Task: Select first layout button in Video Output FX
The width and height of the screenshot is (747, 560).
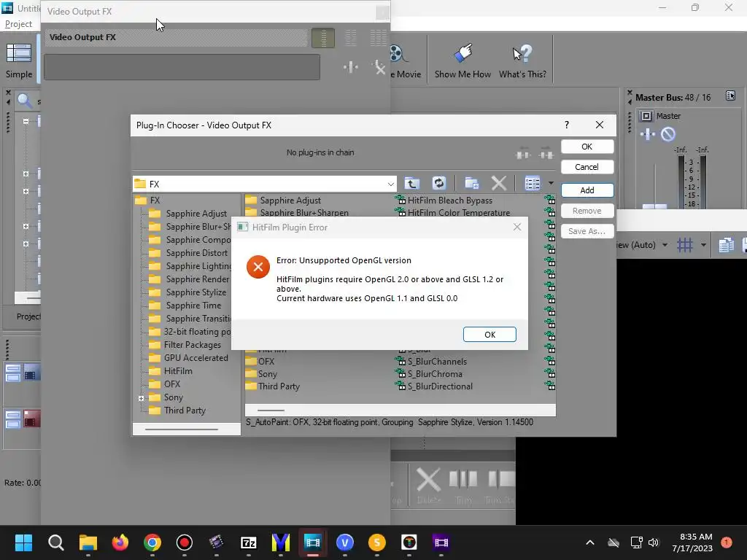Action: pyautogui.click(x=323, y=38)
